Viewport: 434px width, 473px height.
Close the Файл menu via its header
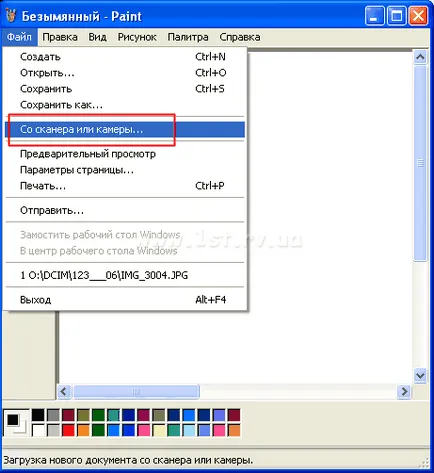tap(19, 37)
